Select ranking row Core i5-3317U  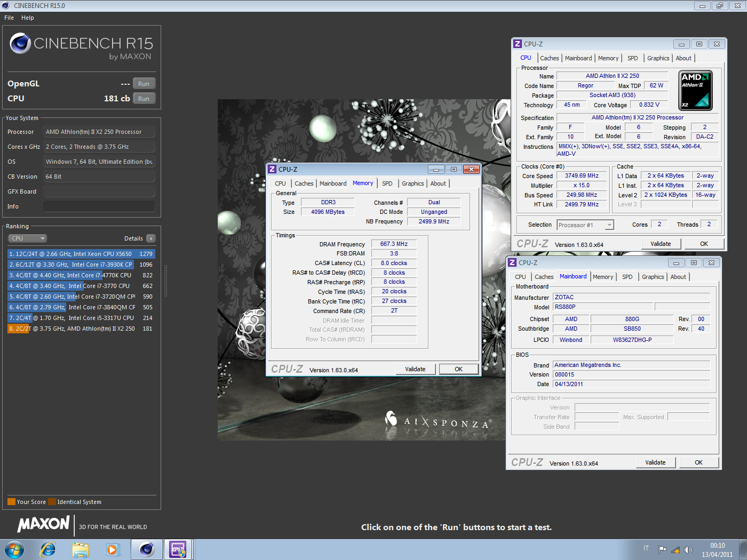click(x=81, y=318)
